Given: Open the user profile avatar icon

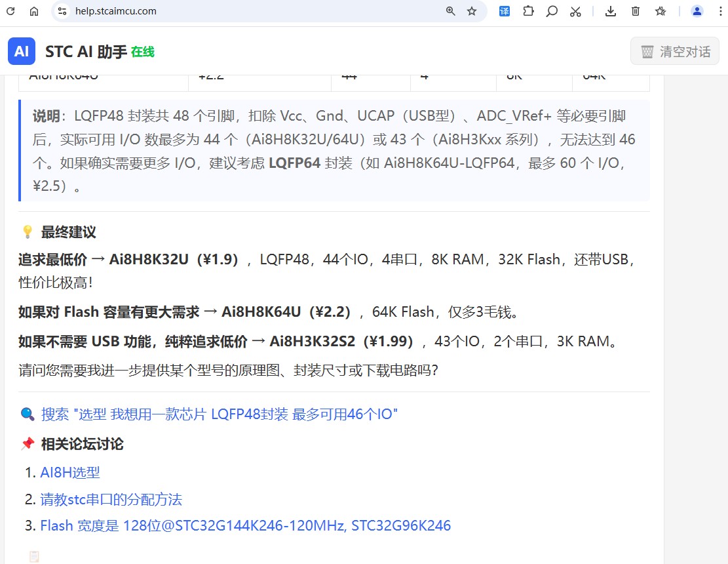Looking at the screenshot, I should tap(697, 11).
